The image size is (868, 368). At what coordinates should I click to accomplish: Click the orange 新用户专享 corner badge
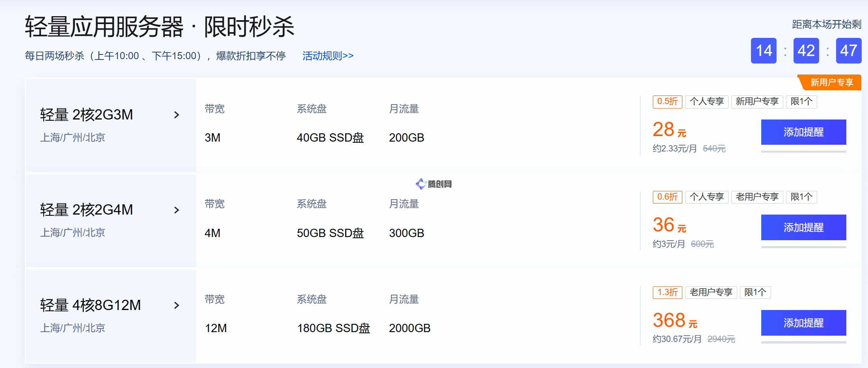click(831, 82)
